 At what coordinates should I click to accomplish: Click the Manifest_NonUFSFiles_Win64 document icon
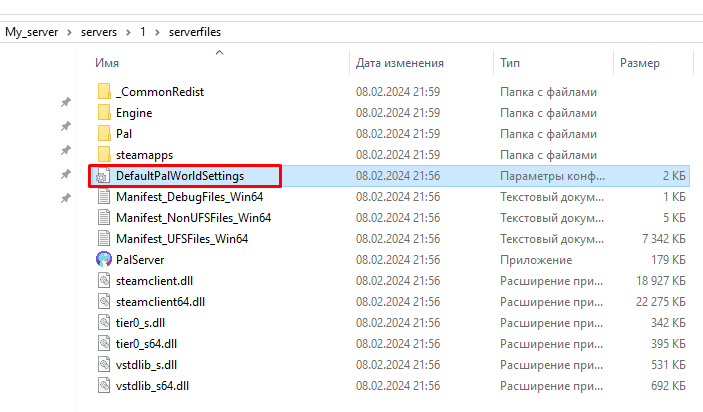point(104,218)
